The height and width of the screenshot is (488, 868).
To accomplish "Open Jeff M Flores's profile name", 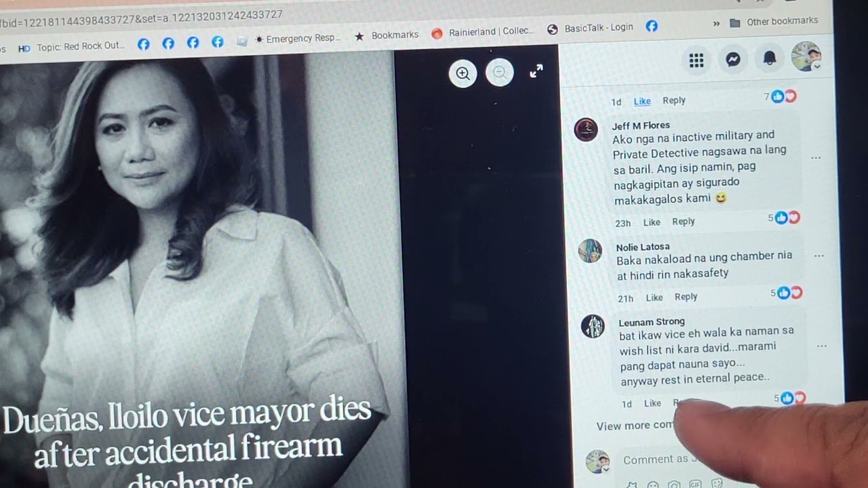I will [x=641, y=125].
